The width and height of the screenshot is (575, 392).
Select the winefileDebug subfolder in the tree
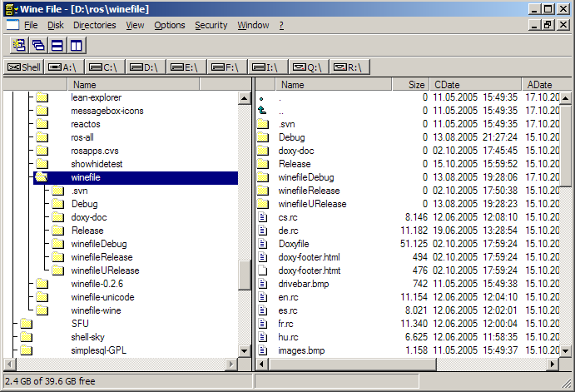[x=99, y=244]
